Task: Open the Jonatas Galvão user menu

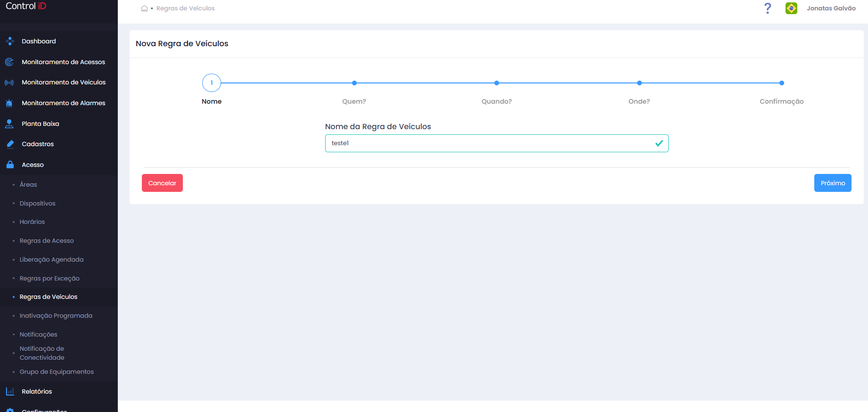Action: [x=831, y=8]
